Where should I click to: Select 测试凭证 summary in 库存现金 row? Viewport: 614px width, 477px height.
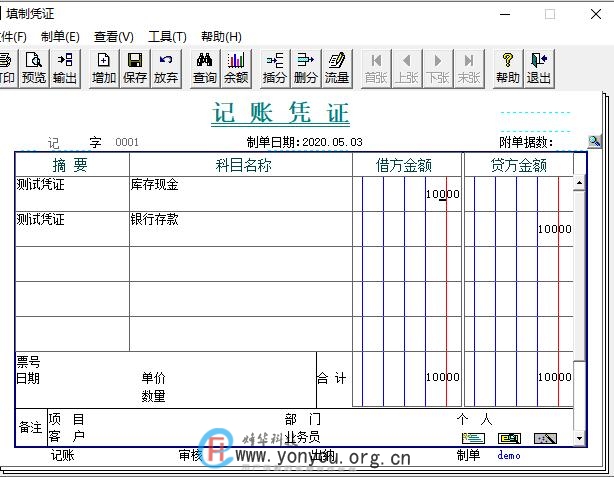tap(72, 194)
